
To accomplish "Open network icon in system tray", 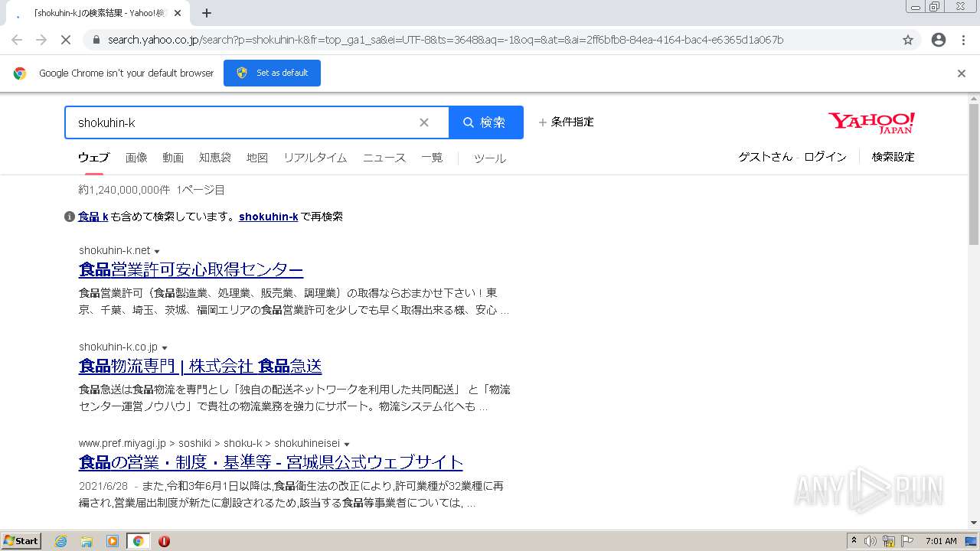I will coord(889,541).
